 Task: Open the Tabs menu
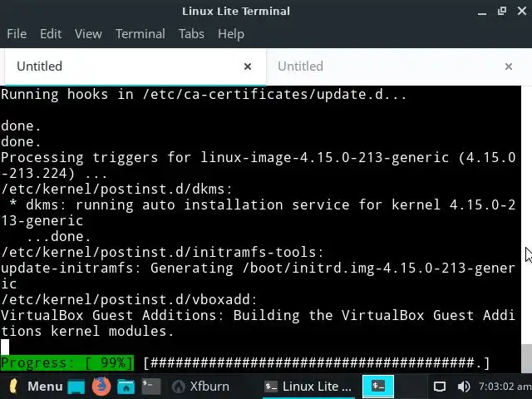coord(191,33)
